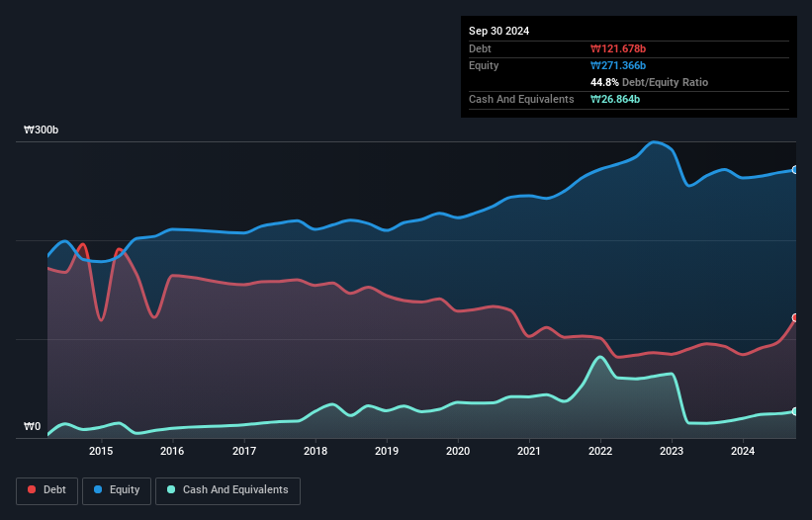Click the Sep 30 2024 tooltip date
Screen dimensions: 812x520
tap(498, 31)
